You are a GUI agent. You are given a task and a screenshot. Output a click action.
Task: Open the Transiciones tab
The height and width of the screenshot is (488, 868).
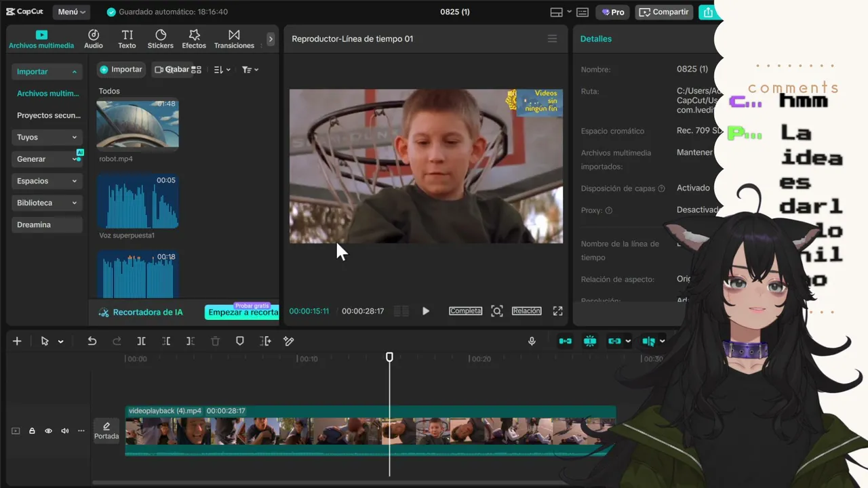(234, 39)
